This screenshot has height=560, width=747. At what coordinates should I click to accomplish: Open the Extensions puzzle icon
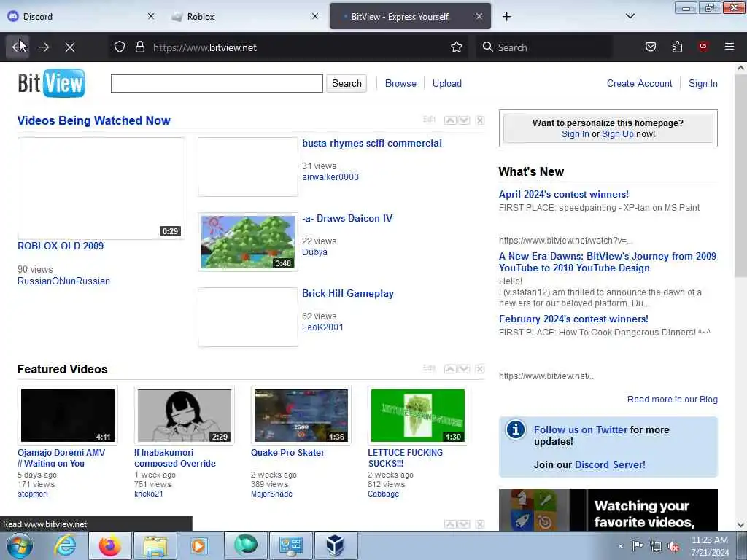tap(677, 47)
